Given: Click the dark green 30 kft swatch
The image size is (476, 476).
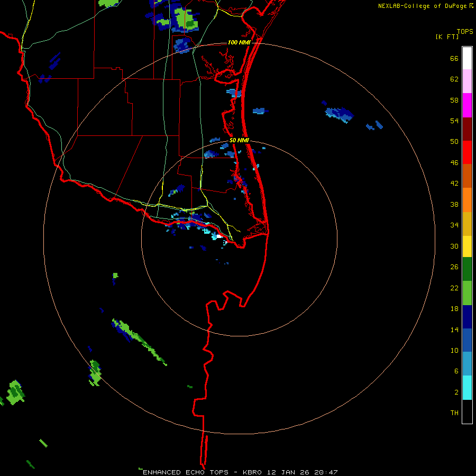Looking at the screenshot, I should point(467,269).
